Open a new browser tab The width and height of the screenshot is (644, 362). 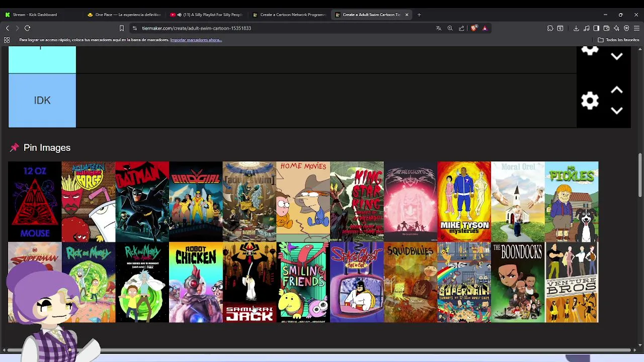click(419, 15)
